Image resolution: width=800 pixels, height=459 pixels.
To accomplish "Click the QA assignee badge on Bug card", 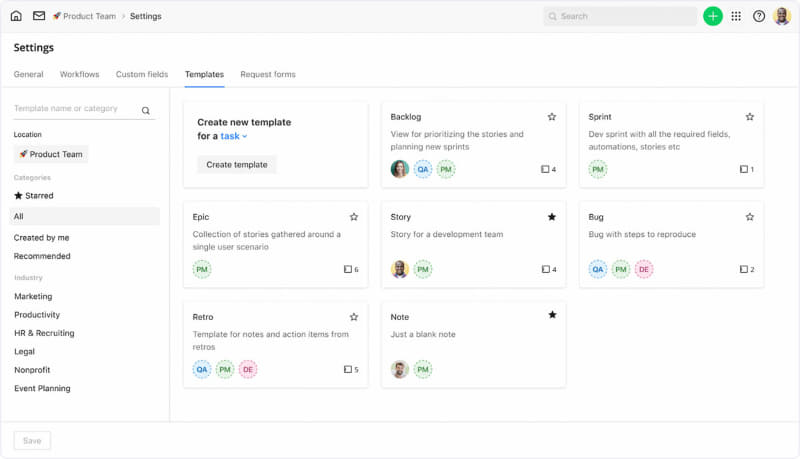I will [598, 269].
